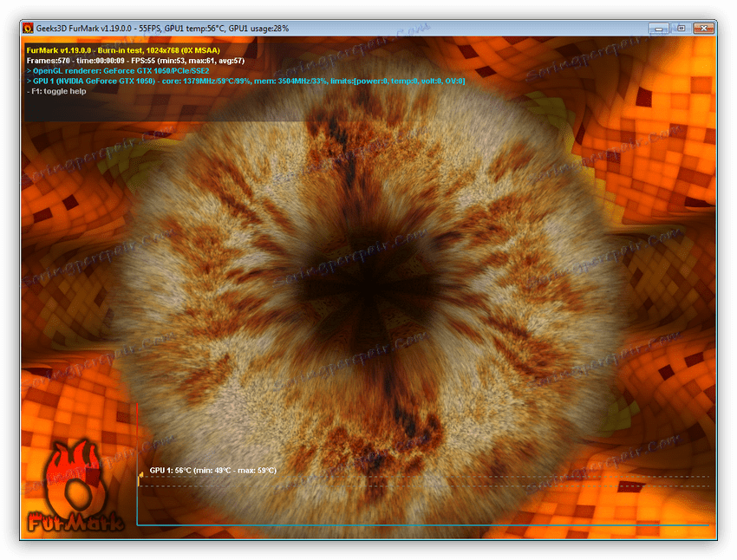Click the limits power temp volt readout text
Viewport: 737px width, 560px height.
(x=398, y=81)
